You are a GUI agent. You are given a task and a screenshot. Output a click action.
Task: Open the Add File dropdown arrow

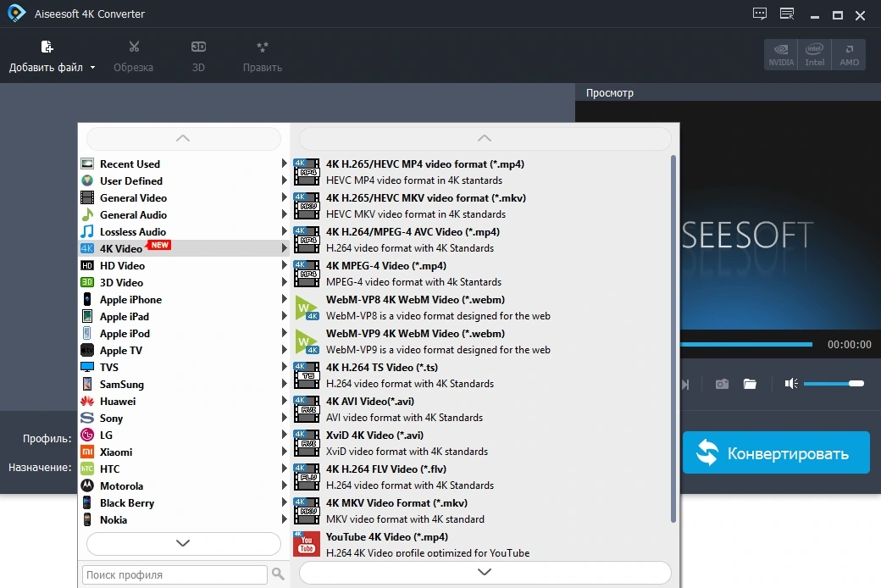pyautogui.click(x=92, y=68)
